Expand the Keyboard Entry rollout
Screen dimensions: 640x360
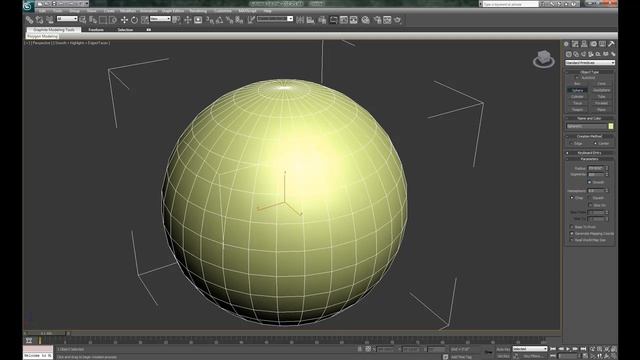(590, 153)
